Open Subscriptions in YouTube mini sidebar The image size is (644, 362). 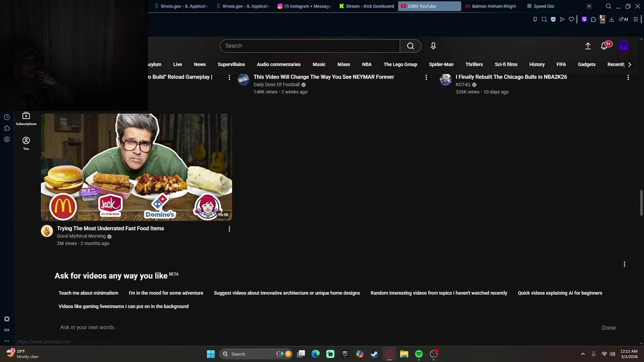coord(26,119)
